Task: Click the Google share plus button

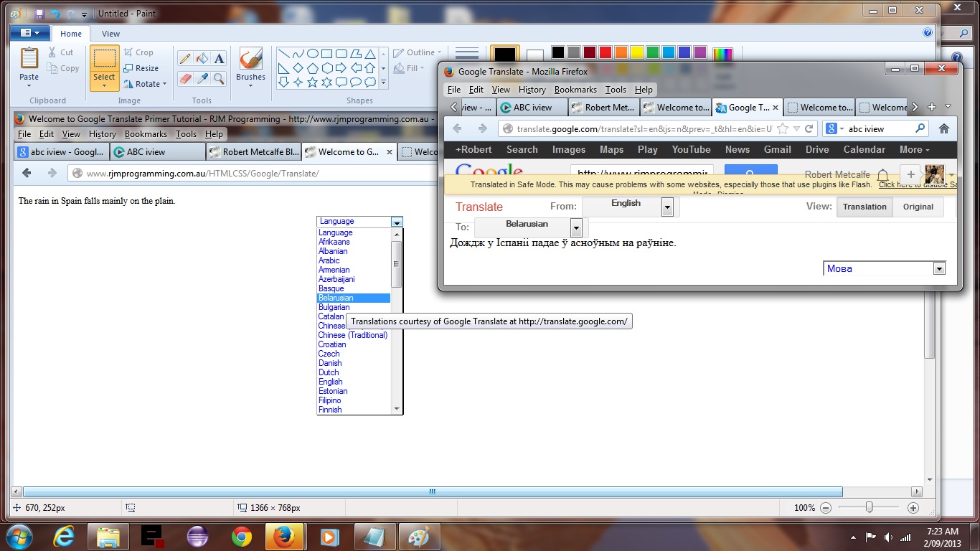Action: [x=910, y=174]
